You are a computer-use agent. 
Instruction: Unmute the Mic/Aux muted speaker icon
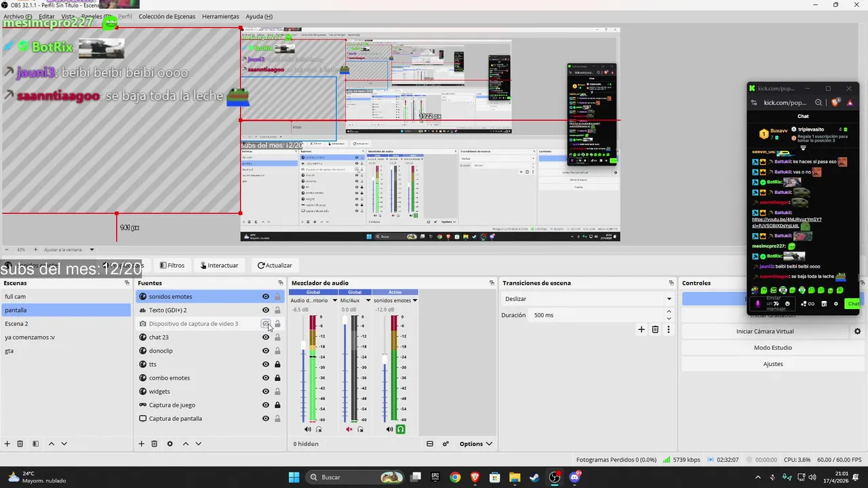click(x=349, y=429)
